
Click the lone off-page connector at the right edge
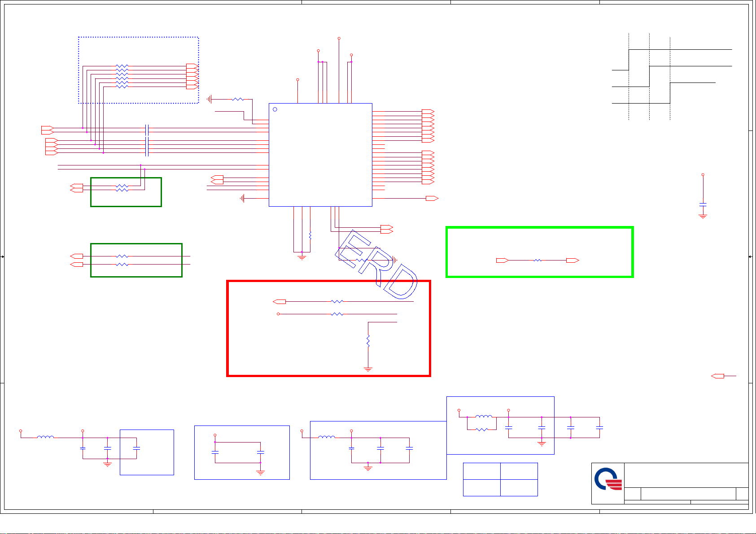coord(718,376)
